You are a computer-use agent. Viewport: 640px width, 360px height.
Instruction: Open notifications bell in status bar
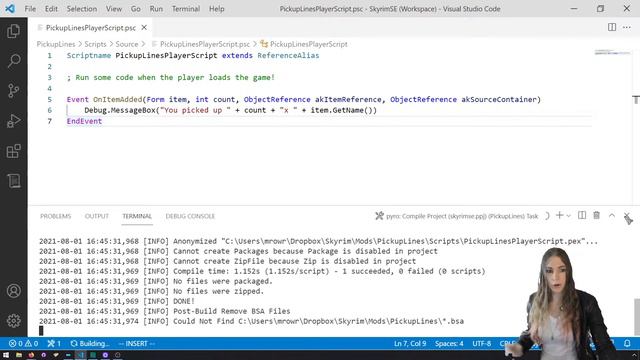click(627, 344)
